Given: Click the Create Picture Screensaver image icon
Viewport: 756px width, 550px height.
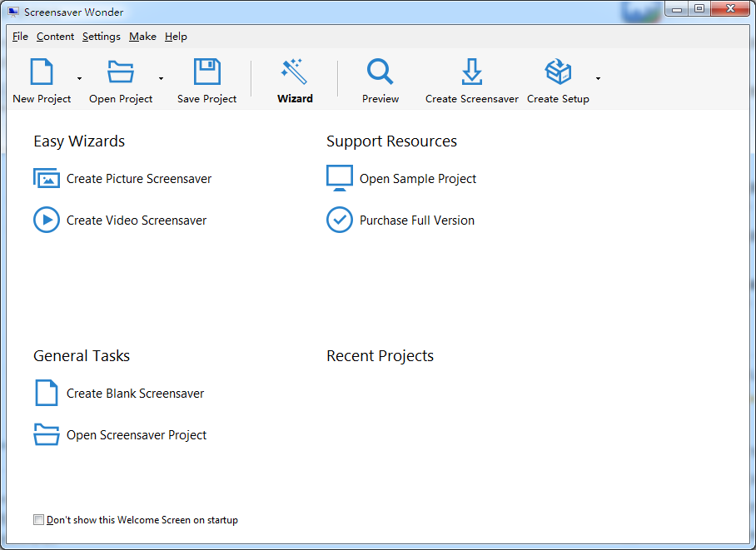Looking at the screenshot, I should pyautogui.click(x=47, y=178).
